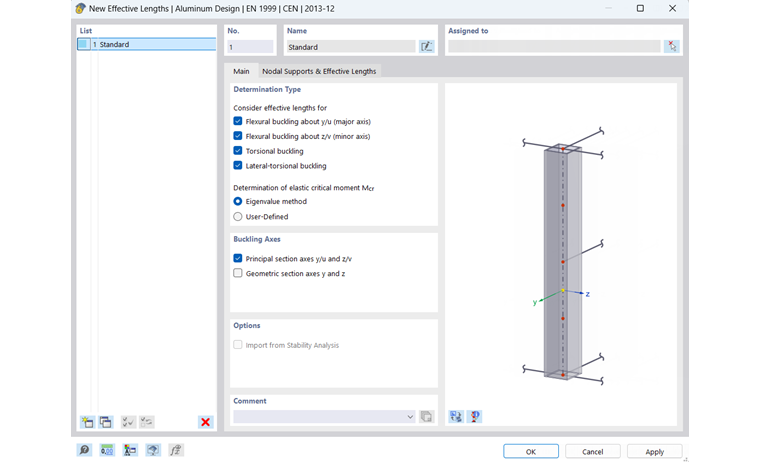Click the Apply button

[654, 451]
